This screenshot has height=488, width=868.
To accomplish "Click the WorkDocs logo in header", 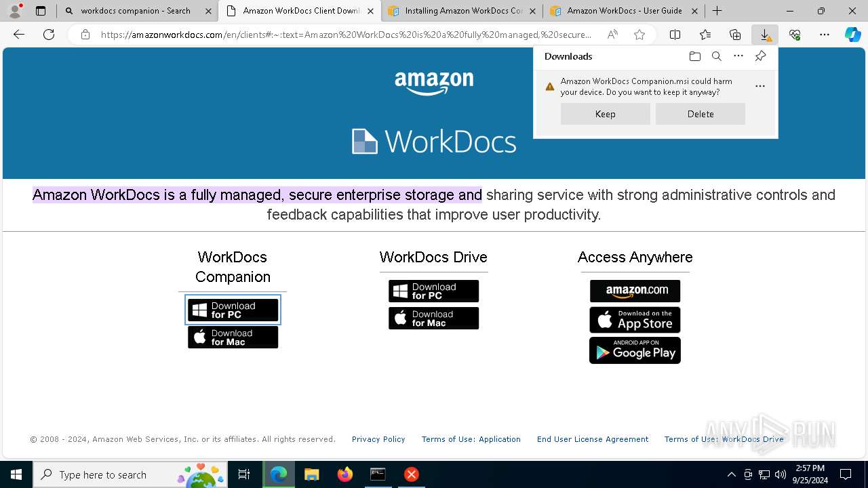I will 434,142.
